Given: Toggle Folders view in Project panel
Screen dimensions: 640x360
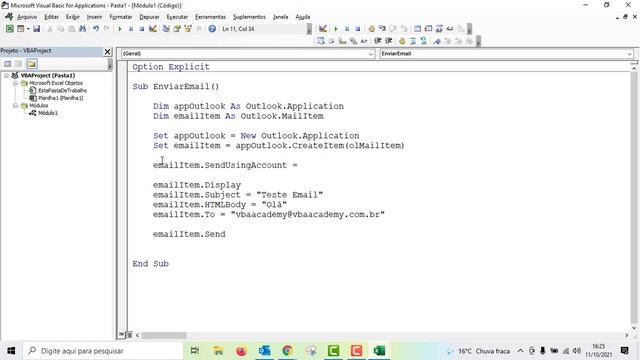Looking at the screenshot, I should coord(32,64).
